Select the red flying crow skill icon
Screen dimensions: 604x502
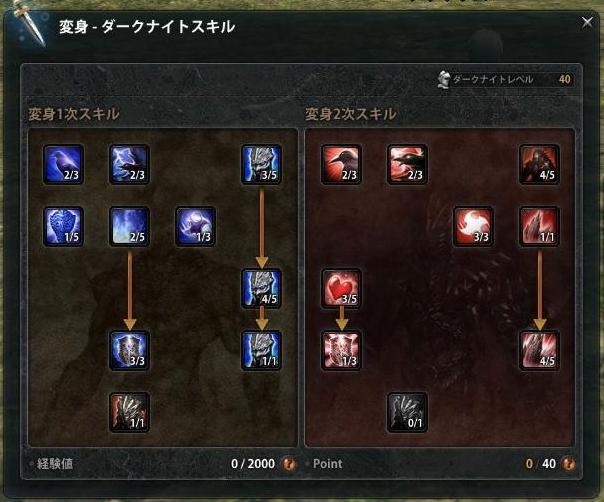pyautogui.click(x=407, y=165)
